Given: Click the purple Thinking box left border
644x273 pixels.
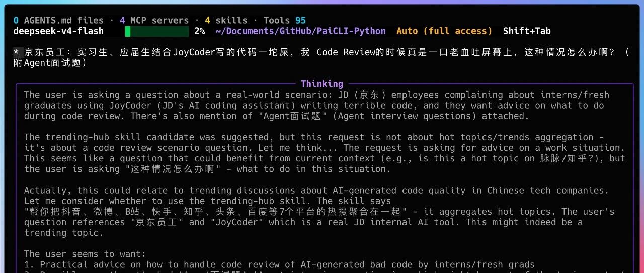Looking at the screenshot, I should (x=16, y=178).
